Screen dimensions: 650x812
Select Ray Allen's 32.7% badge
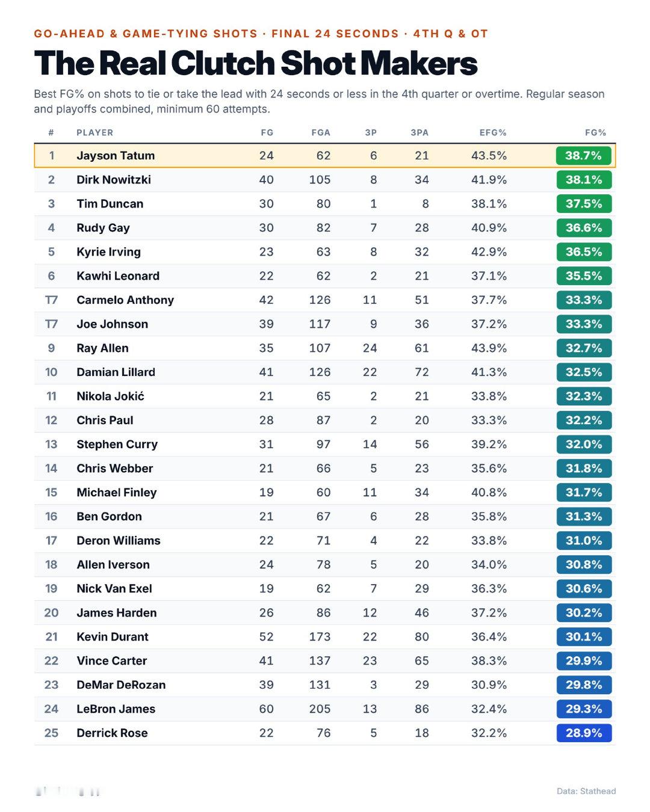(x=584, y=348)
